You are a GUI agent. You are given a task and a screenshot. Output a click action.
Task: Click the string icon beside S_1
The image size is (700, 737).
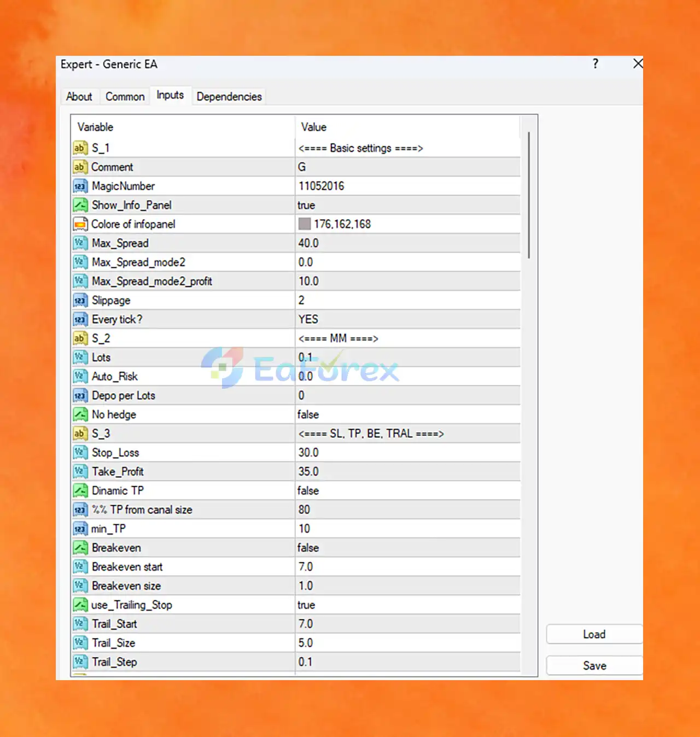pos(80,148)
